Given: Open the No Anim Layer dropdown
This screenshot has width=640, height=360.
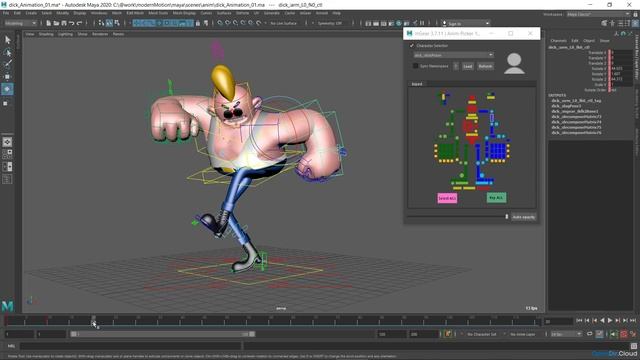Looking at the screenshot, I should point(523,334).
